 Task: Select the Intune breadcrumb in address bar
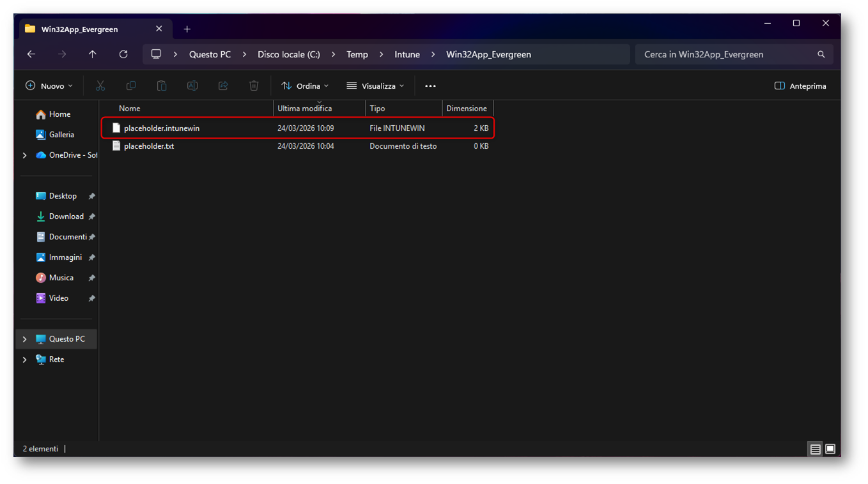point(407,54)
